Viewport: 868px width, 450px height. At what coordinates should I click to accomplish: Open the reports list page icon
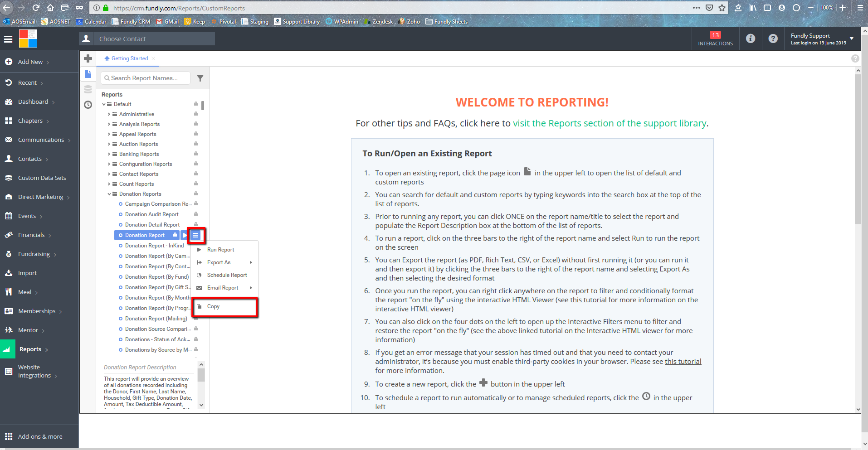click(x=88, y=74)
